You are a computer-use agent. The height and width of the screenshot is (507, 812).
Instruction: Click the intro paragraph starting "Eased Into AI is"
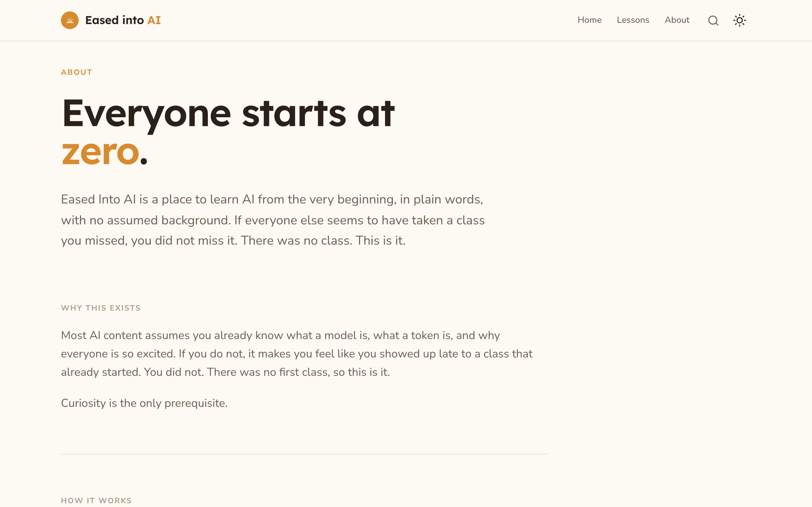[x=273, y=220]
